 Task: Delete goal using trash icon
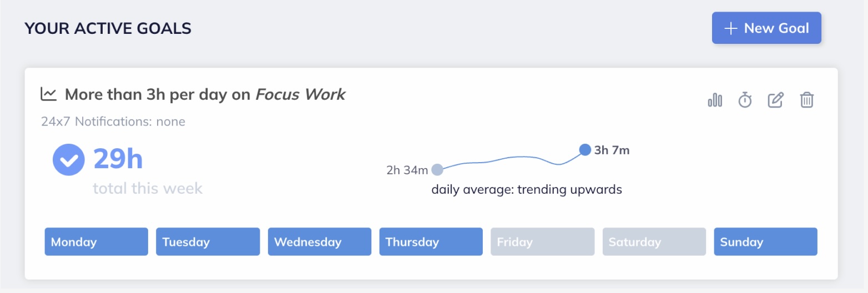point(806,100)
